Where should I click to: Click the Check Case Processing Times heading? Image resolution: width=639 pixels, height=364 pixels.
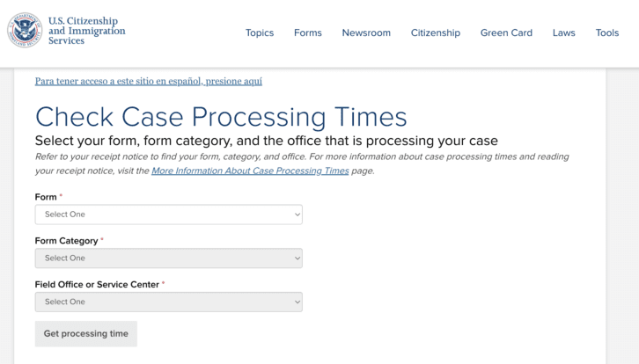pyautogui.click(x=221, y=117)
